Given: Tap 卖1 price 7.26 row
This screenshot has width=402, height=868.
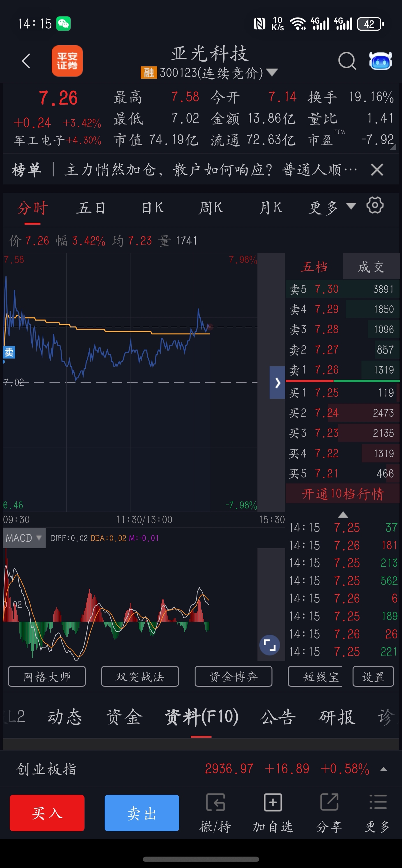Looking at the screenshot, I should pos(343,370).
